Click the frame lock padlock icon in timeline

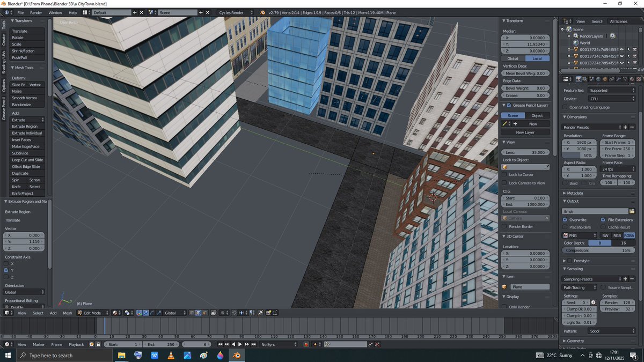coord(98,344)
